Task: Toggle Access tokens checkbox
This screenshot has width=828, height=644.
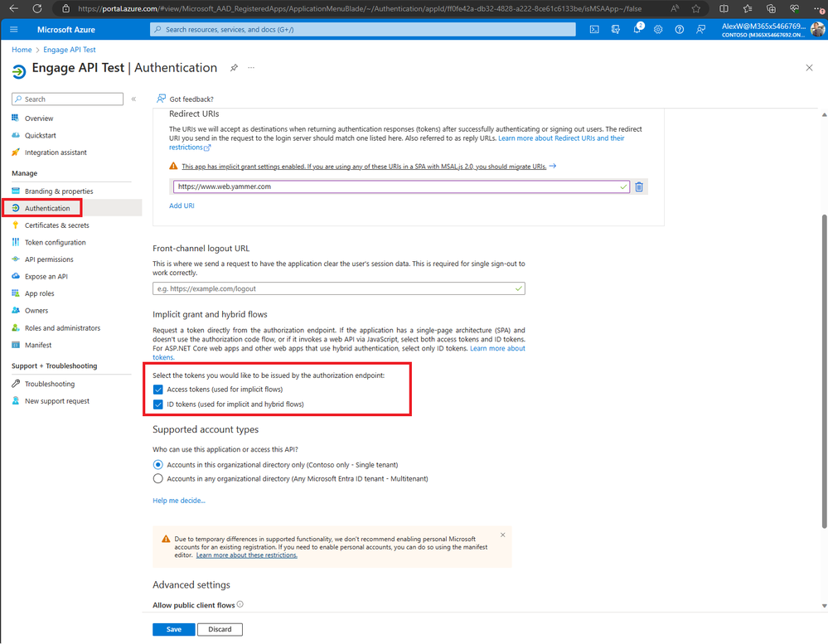Action: [157, 390]
